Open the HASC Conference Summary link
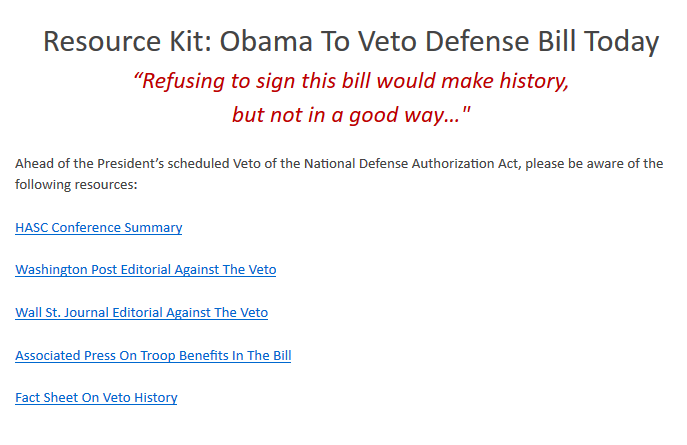The width and height of the screenshot is (687, 445). point(99,227)
